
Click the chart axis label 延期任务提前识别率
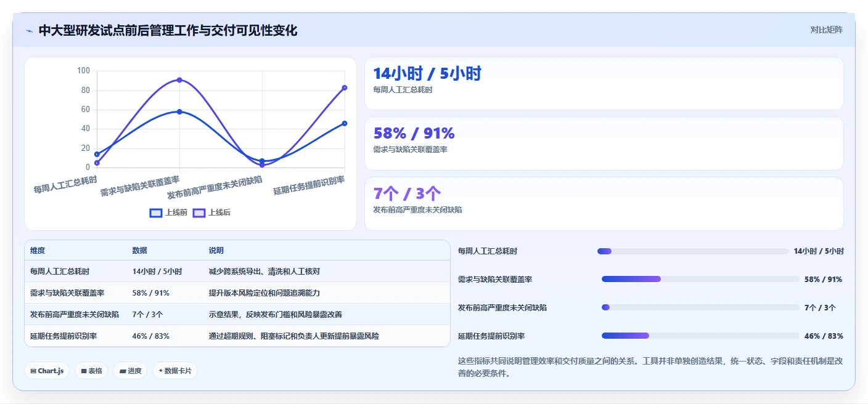309,185
